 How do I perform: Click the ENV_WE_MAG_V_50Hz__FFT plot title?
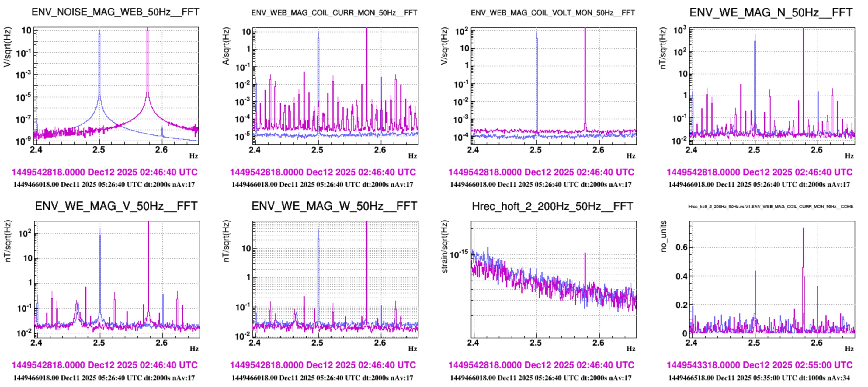coord(116,206)
